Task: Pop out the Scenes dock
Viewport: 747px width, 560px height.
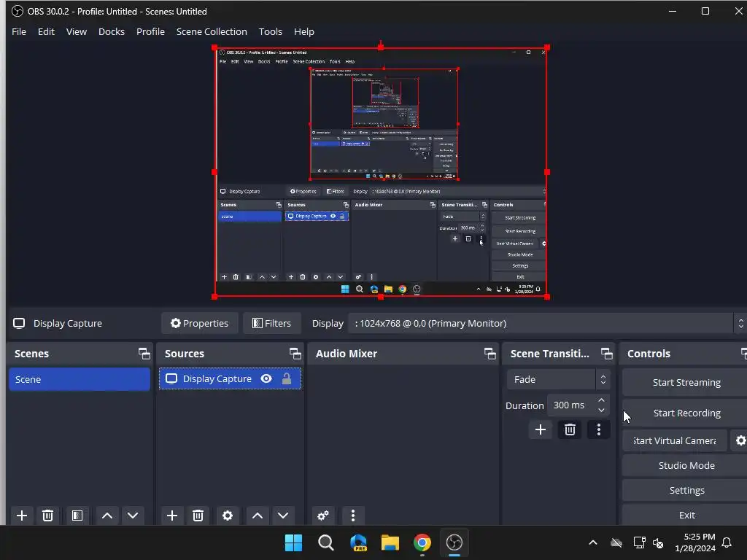Action: (144, 354)
